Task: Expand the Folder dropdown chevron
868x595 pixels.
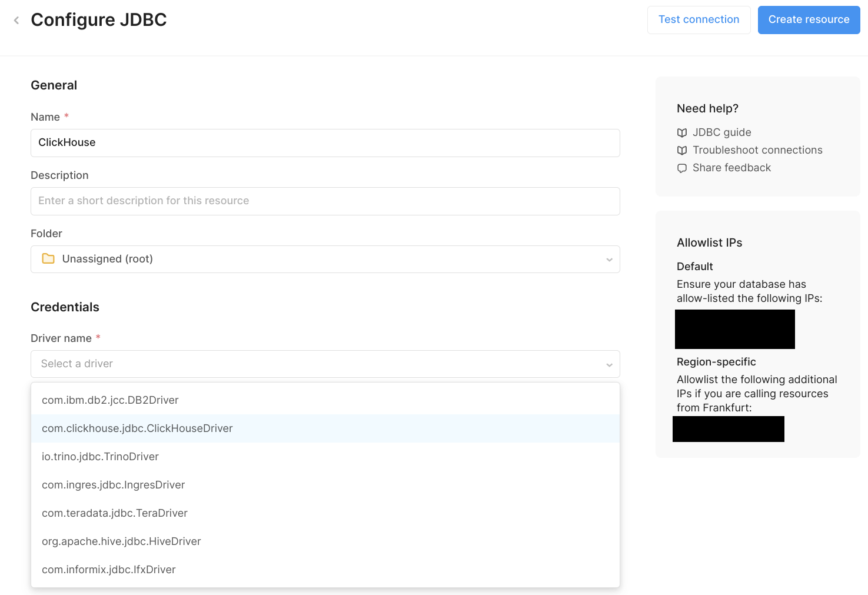Action: click(x=609, y=260)
